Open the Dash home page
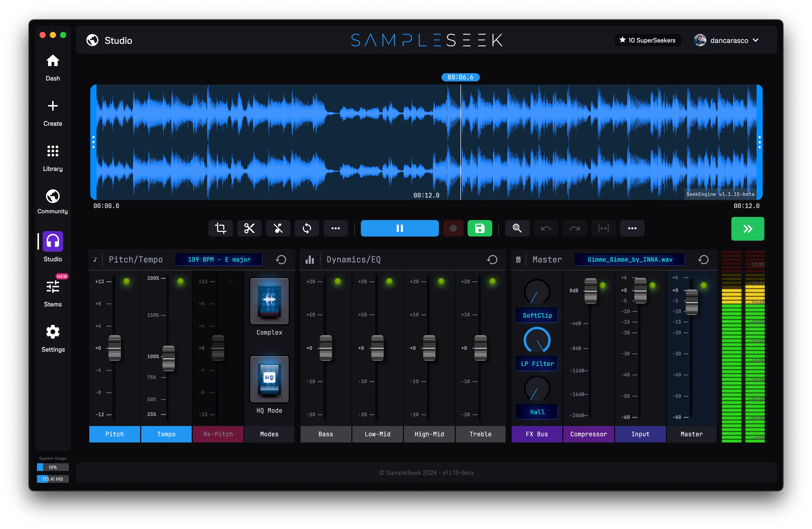The height and width of the screenshot is (529, 812). pos(53,68)
